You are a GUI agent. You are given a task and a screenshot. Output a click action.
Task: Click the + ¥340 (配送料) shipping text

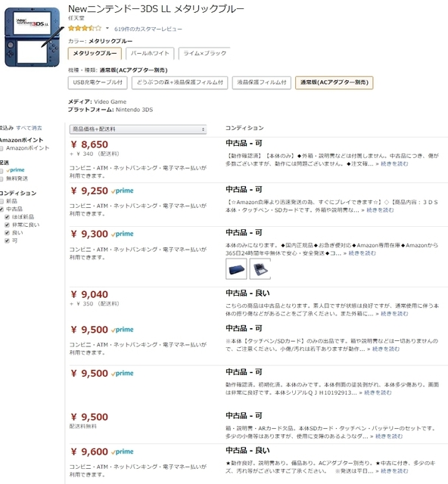95,154
